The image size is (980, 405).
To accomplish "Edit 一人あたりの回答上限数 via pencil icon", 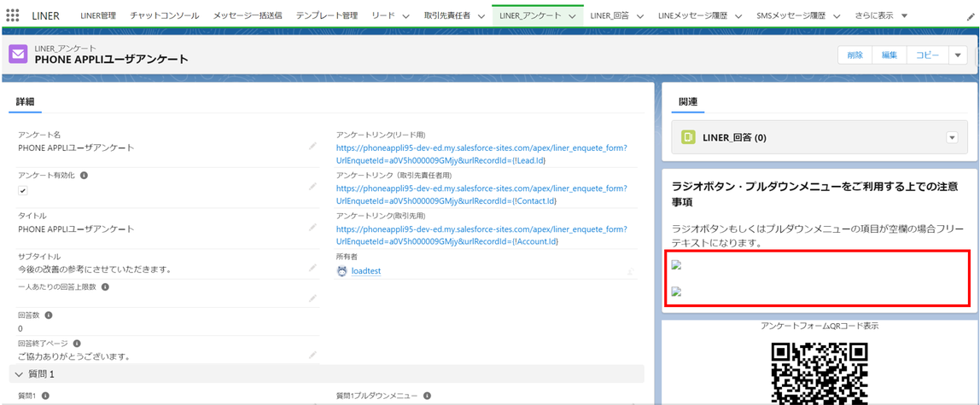I will pos(312,299).
